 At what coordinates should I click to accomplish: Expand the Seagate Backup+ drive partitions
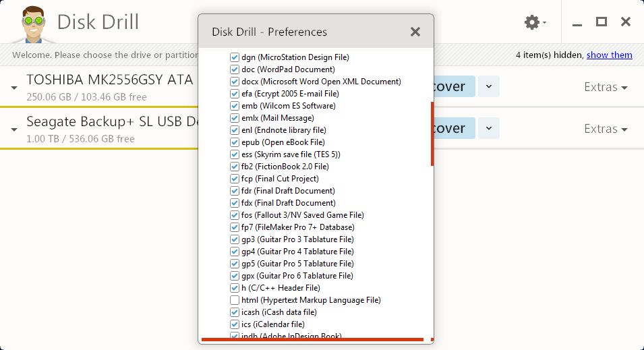coord(14,129)
